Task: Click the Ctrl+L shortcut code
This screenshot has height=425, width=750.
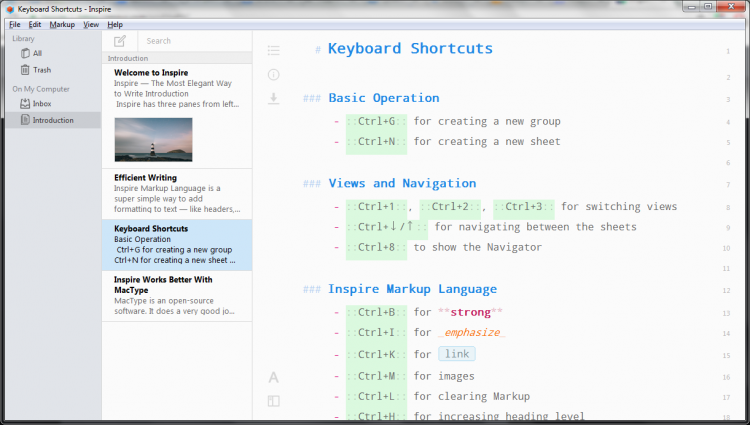Action: coord(376,396)
